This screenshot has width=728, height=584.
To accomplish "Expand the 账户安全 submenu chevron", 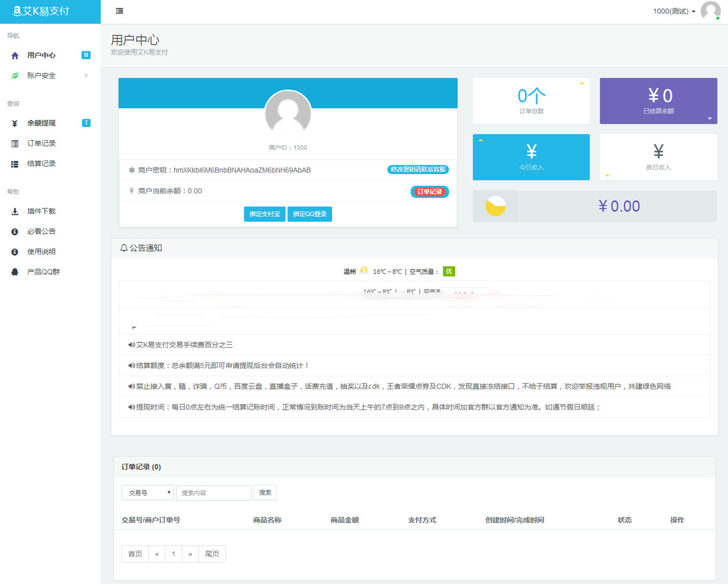I will click(x=86, y=76).
